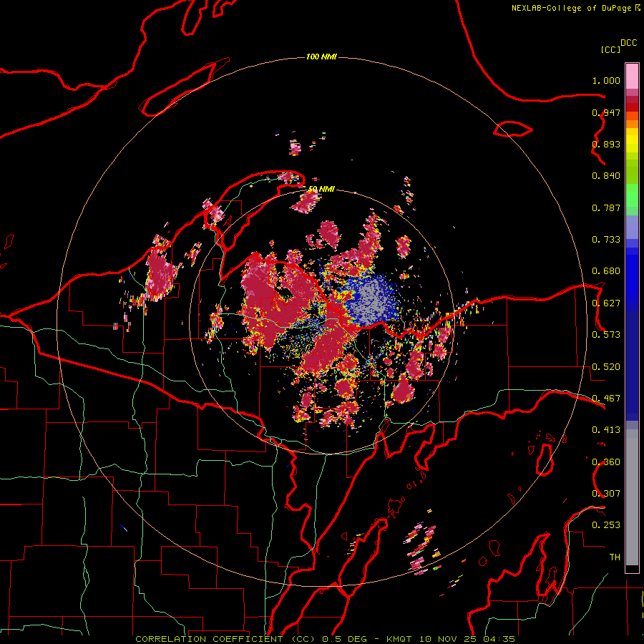644x644 pixels.
Task: Select the 0.413 scale value
Action: 606,430
